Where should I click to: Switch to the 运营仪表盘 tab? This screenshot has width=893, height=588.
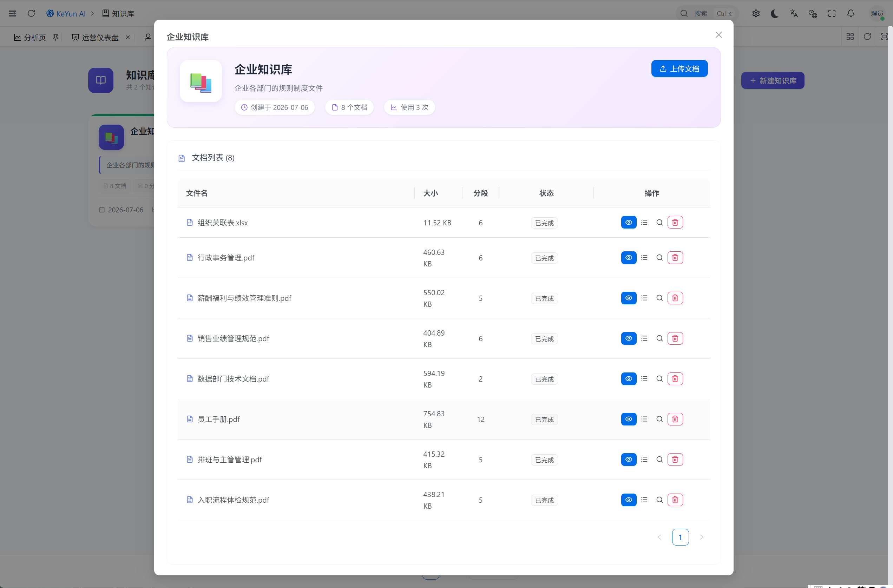pos(95,37)
